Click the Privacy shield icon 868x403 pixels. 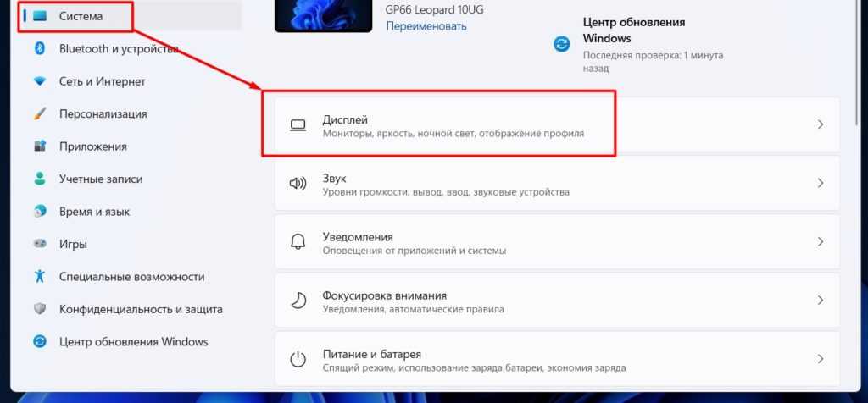tap(39, 309)
